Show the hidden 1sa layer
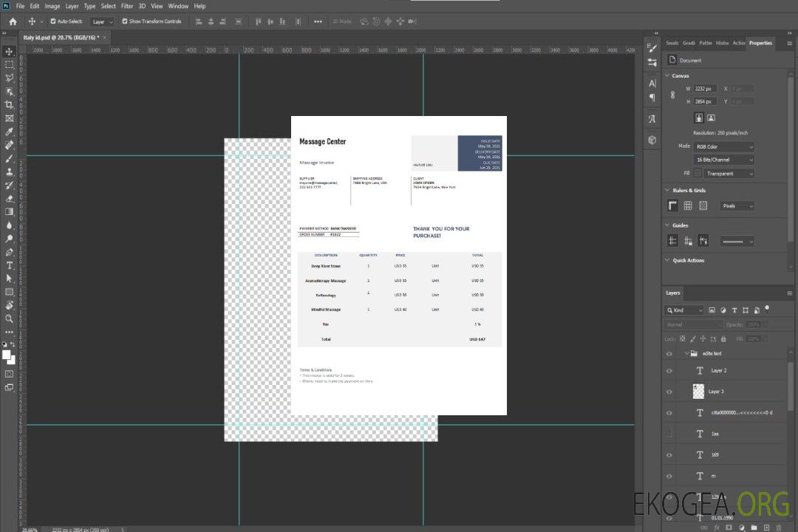Viewport: 798px width, 532px height. coord(669,434)
